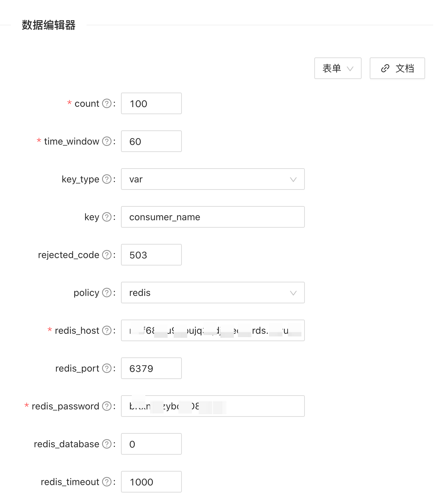440x504 pixels.
Task: Click the help icon for redis_password
Action: click(x=107, y=406)
